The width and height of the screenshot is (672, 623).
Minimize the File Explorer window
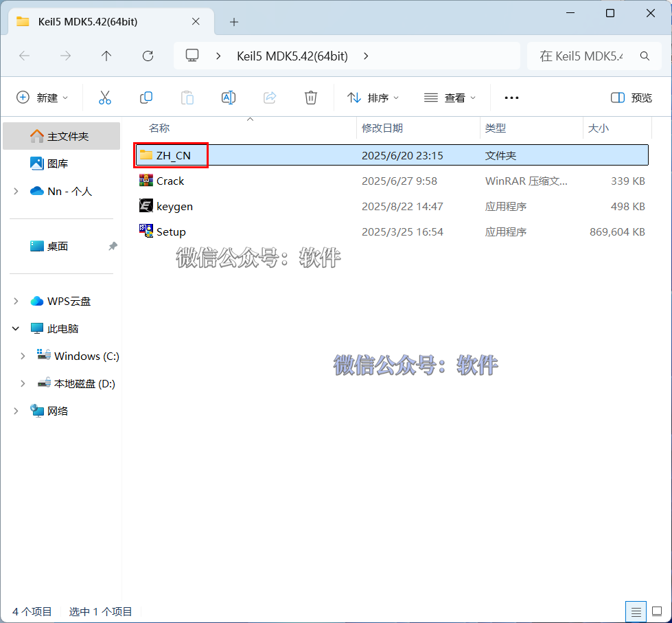point(570,13)
